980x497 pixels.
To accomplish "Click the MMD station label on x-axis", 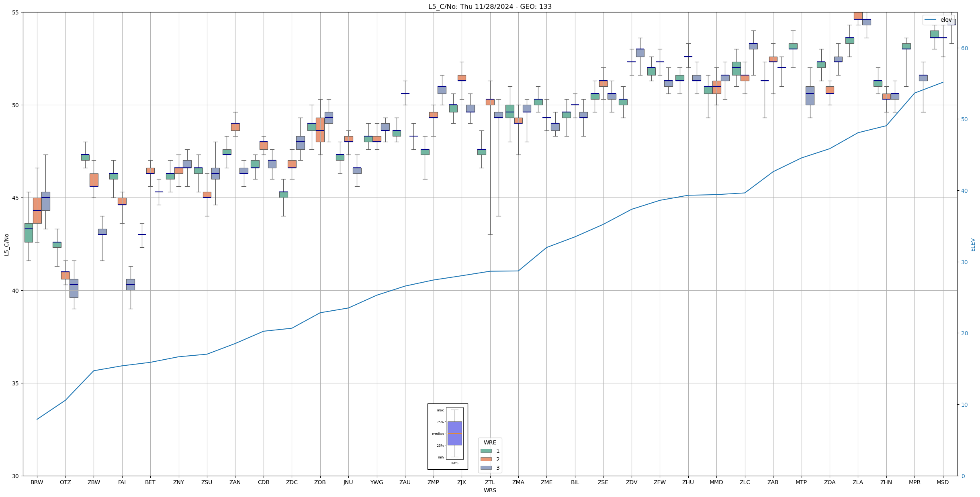I will click(x=716, y=482).
